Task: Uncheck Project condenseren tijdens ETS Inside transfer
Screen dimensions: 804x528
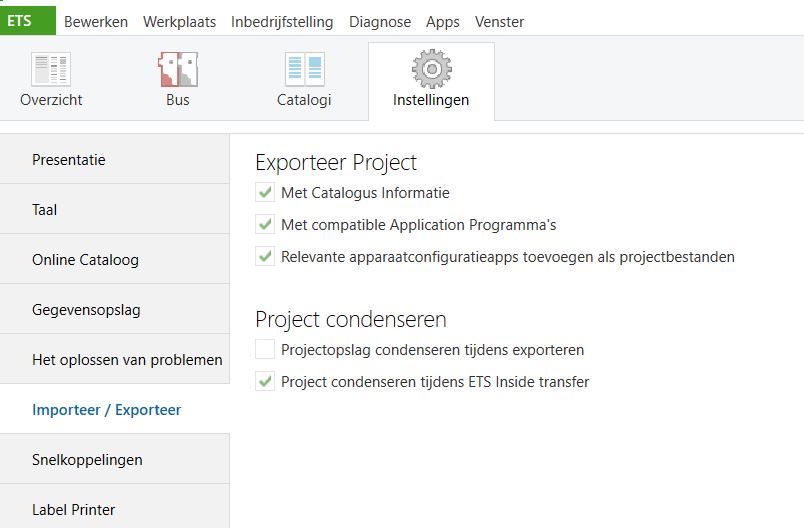Action: pos(265,382)
